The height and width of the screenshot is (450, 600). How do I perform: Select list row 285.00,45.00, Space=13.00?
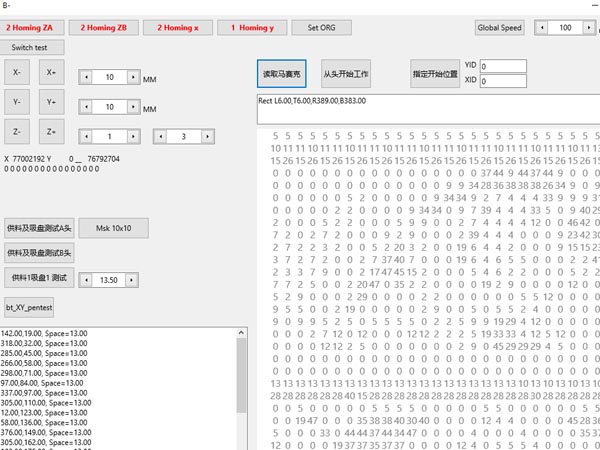click(x=44, y=353)
